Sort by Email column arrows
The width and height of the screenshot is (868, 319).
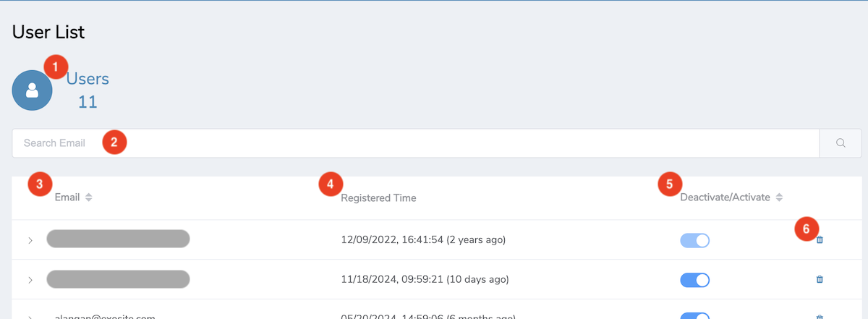pyautogui.click(x=88, y=197)
